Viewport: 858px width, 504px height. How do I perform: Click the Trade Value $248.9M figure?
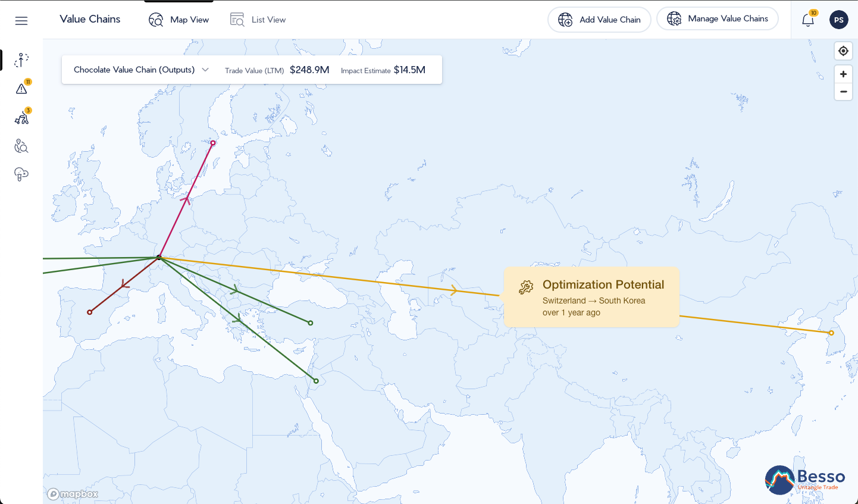309,70
